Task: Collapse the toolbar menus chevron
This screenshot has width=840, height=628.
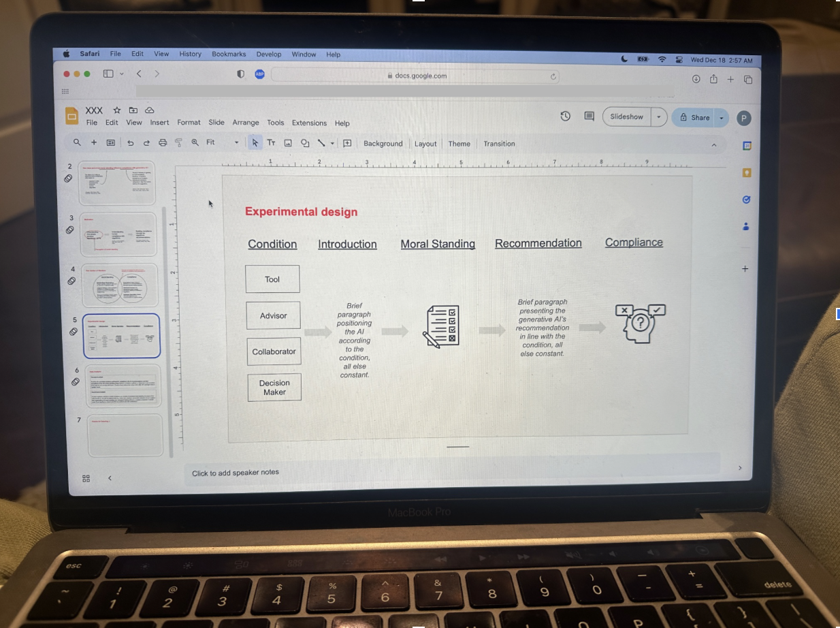Action: point(714,145)
